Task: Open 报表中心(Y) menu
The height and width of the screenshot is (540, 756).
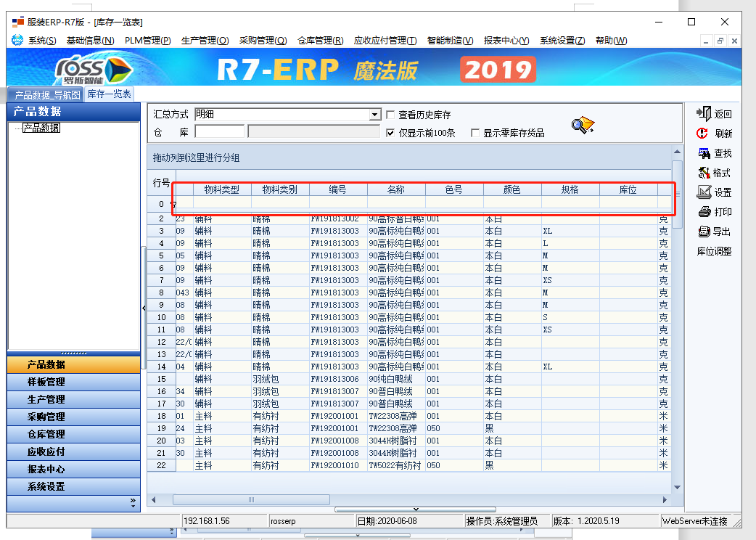Action: (x=506, y=41)
